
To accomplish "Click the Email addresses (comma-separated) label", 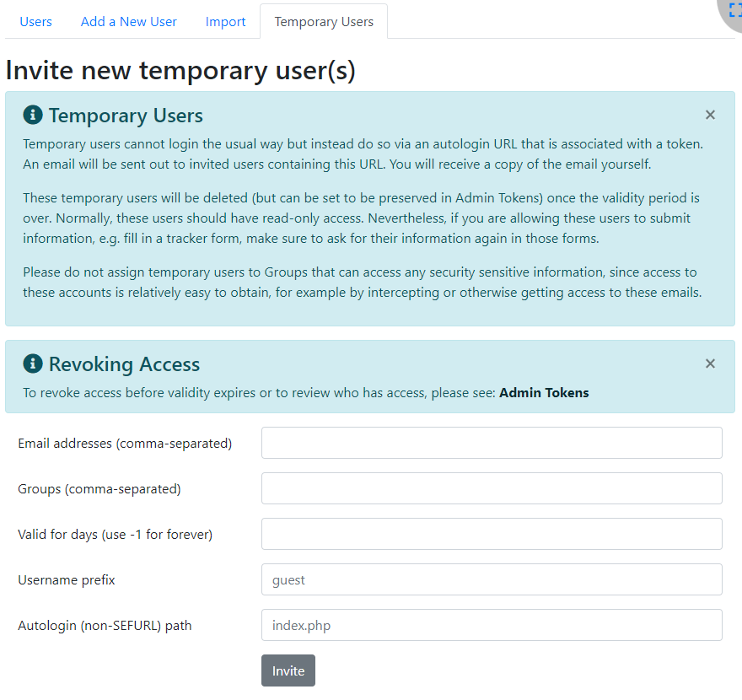I will [125, 443].
